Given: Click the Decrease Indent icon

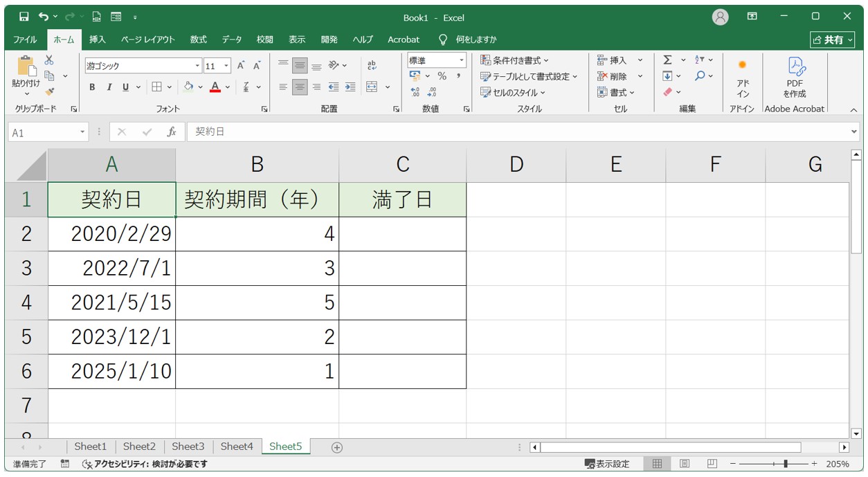Looking at the screenshot, I should (x=334, y=87).
